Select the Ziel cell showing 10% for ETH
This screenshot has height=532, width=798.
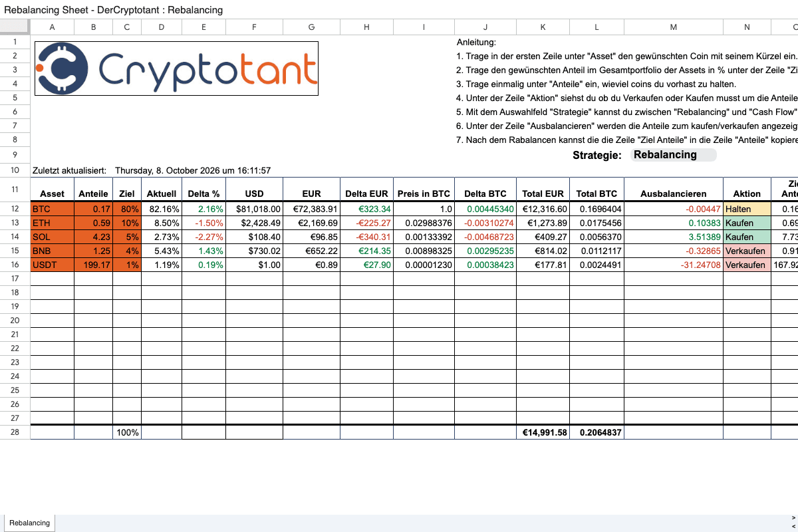(x=127, y=223)
